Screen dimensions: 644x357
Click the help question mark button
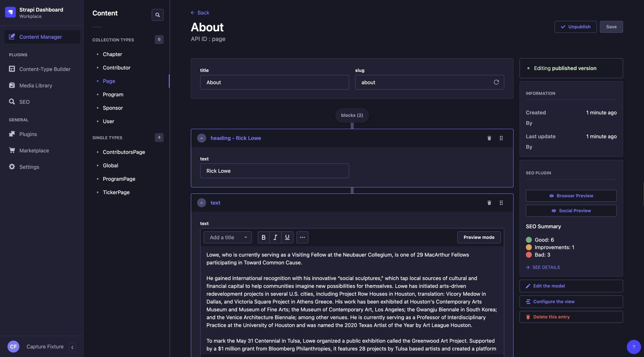(634, 347)
